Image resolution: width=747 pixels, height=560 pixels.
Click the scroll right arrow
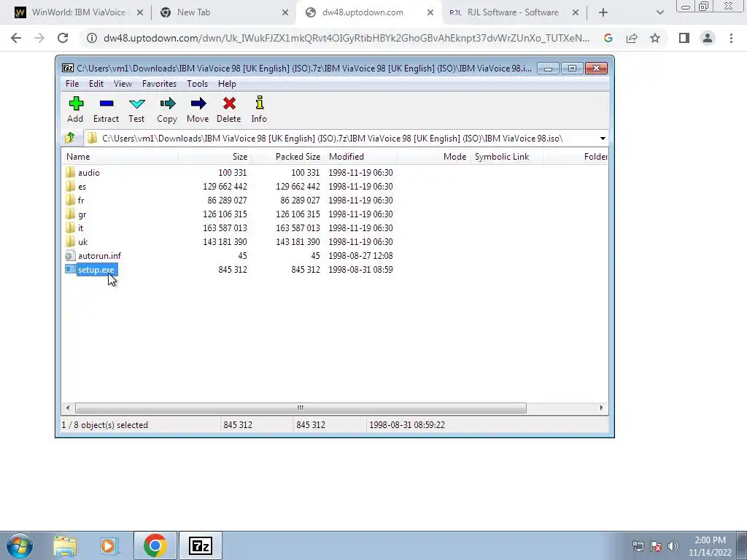[601, 408]
